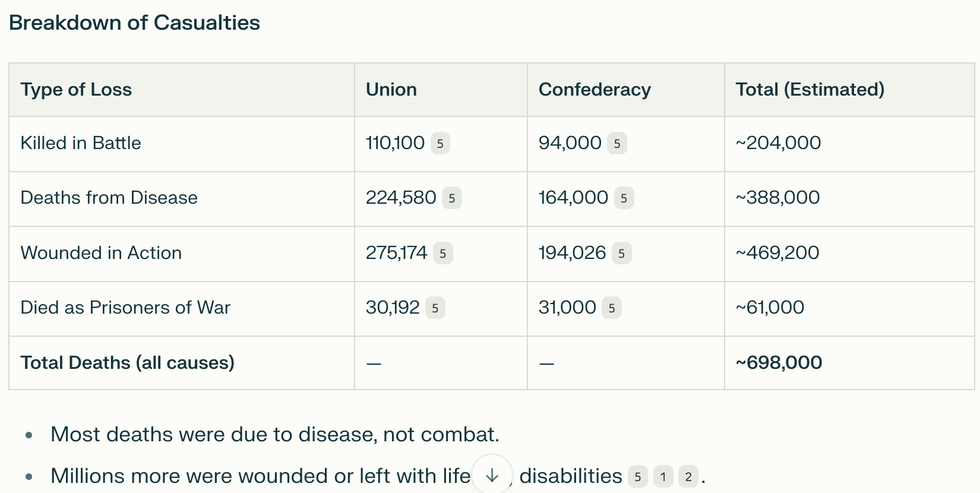The height and width of the screenshot is (493, 980).
Task: Open citation 2 after disabilities
Action: (x=688, y=476)
